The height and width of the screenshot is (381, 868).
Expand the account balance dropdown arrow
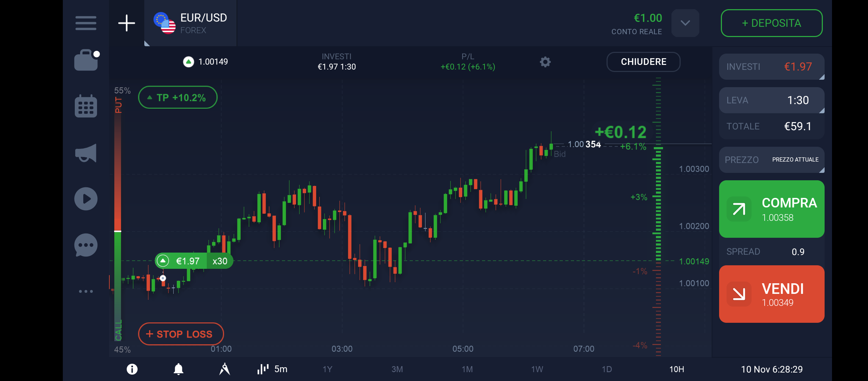click(x=685, y=23)
